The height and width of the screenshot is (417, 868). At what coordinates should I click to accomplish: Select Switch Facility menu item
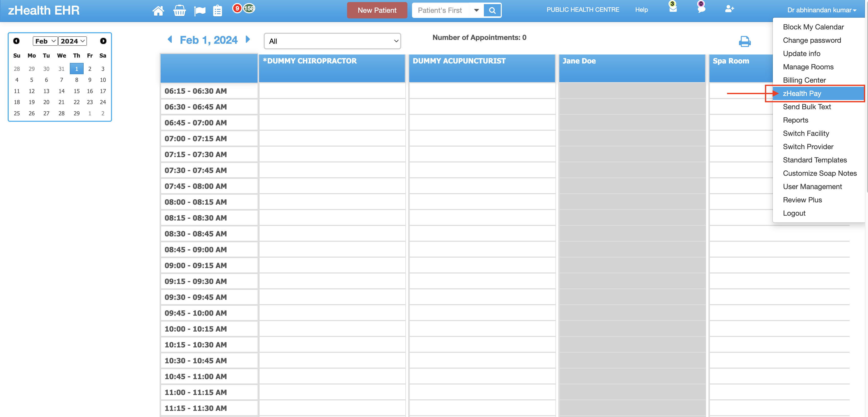point(806,134)
